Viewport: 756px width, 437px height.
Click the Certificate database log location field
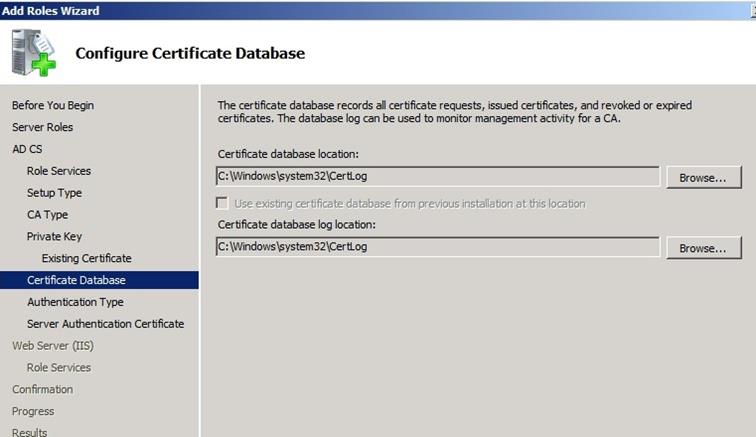(438, 247)
